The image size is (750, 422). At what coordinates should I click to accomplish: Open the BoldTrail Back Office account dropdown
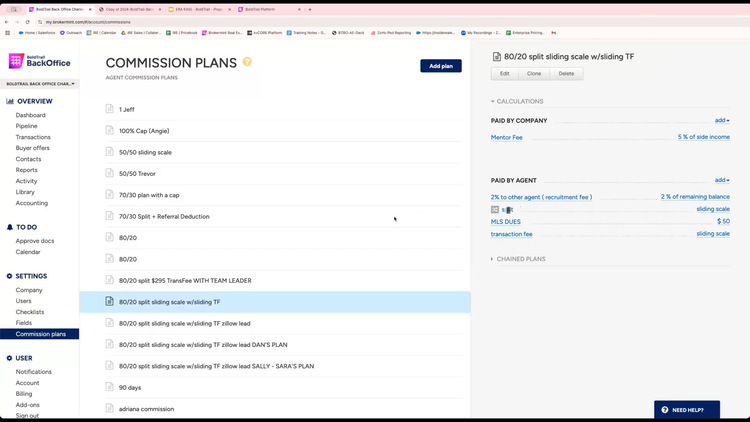coord(40,84)
